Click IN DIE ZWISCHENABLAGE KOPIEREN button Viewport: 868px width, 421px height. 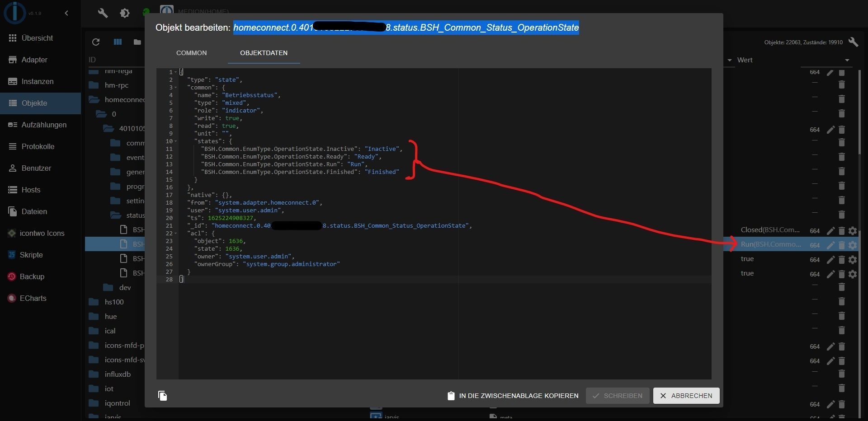513,396
